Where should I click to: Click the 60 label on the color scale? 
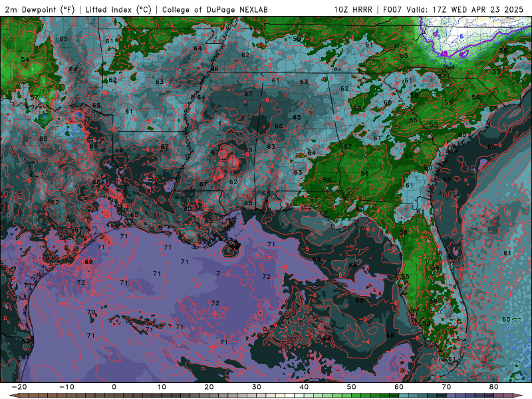(399, 387)
